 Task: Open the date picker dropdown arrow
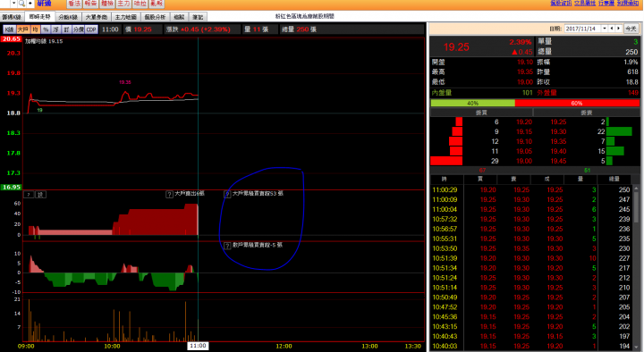click(x=605, y=29)
